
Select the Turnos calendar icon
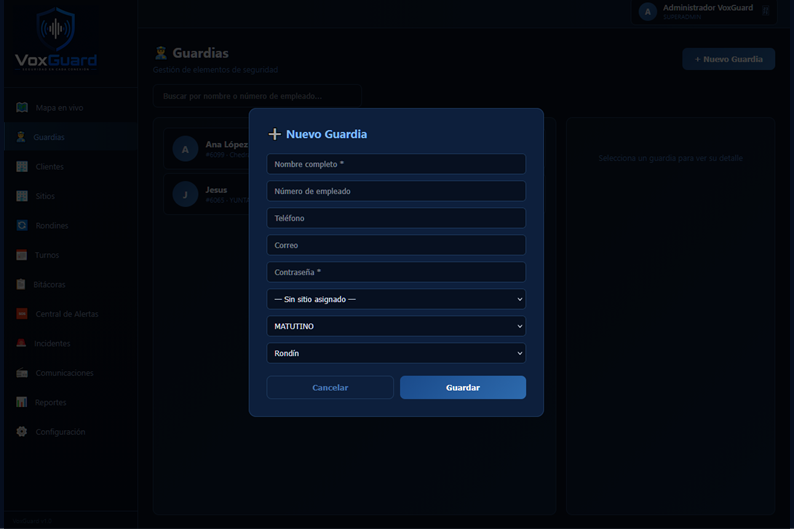click(x=22, y=255)
